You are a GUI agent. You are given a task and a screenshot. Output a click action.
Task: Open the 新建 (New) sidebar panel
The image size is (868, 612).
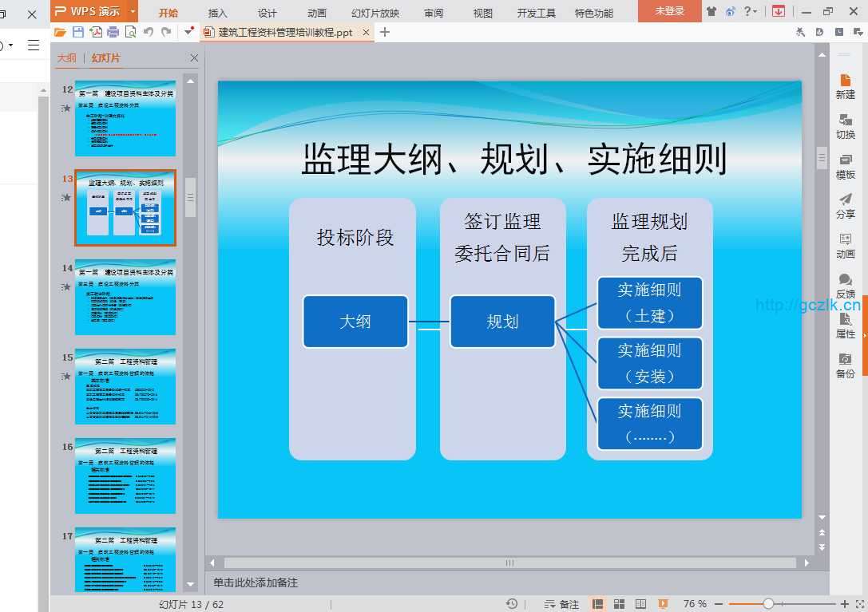click(x=845, y=86)
